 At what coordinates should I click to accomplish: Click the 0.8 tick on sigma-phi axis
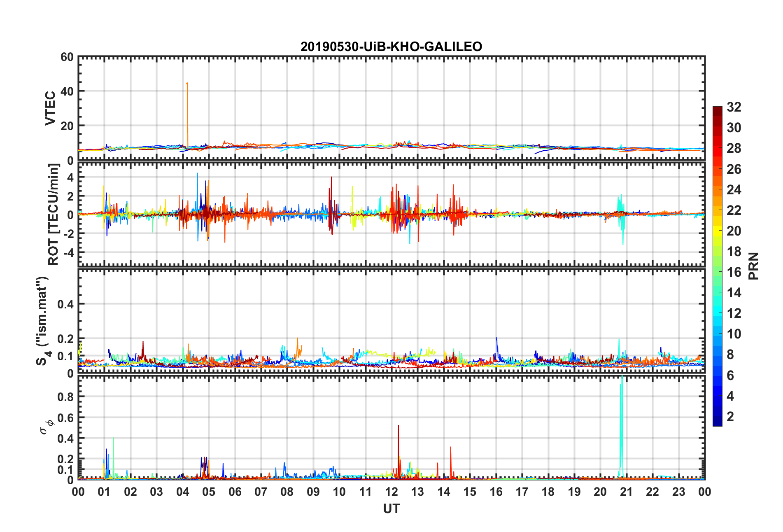(x=65, y=397)
